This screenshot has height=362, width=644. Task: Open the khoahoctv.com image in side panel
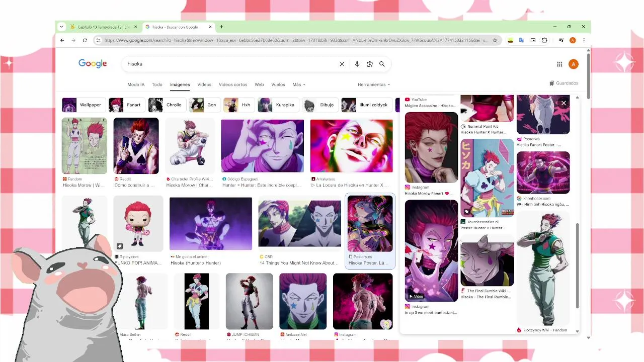click(x=543, y=172)
